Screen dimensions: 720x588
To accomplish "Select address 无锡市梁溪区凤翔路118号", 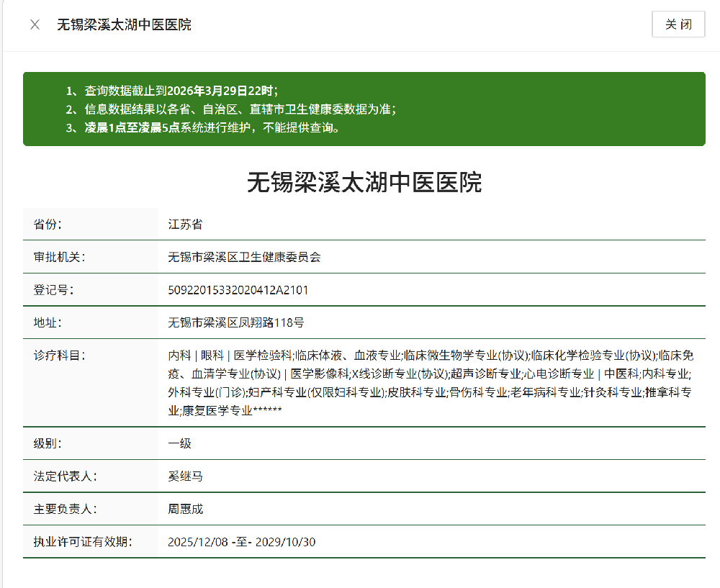I will (236, 322).
